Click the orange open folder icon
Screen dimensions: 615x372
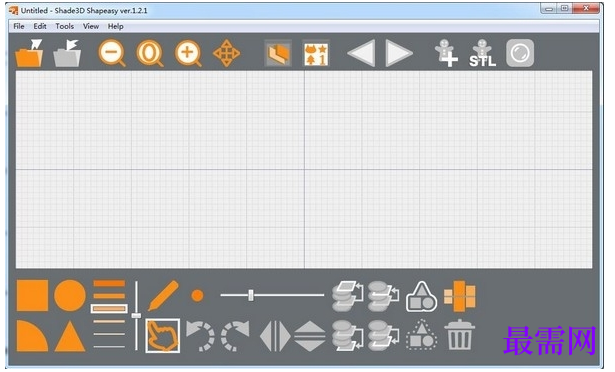tap(29, 53)
